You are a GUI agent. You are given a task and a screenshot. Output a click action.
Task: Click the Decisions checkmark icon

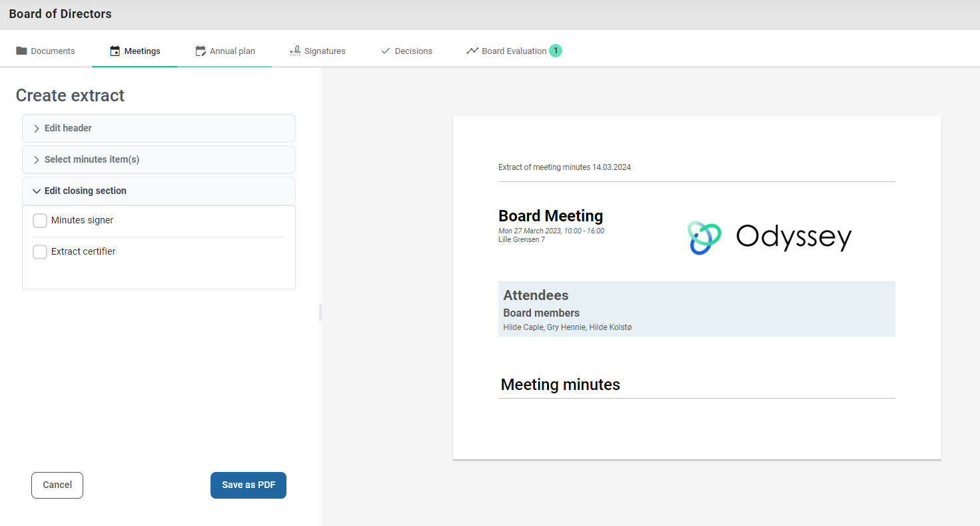click(x=385, y=51)
